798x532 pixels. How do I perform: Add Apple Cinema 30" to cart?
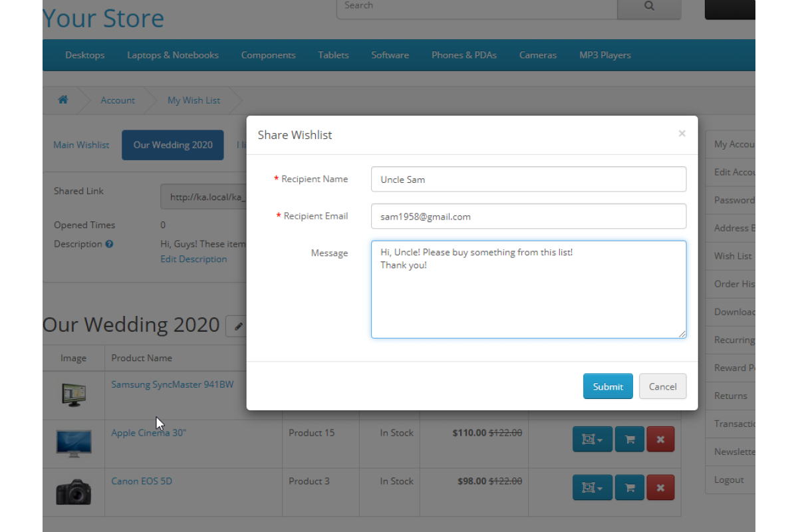point(630,440)
